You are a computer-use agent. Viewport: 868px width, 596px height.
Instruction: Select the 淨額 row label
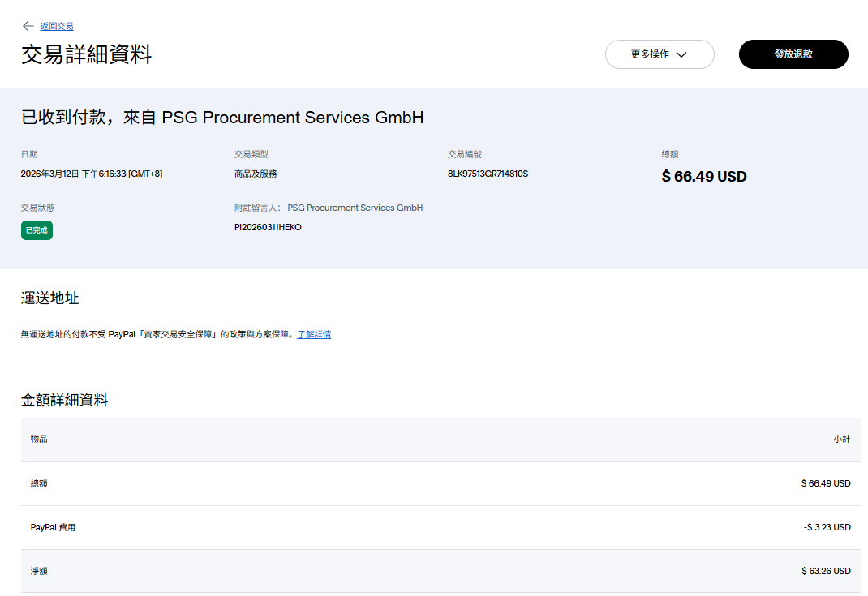pyautogui.click(x=39, y=571)
